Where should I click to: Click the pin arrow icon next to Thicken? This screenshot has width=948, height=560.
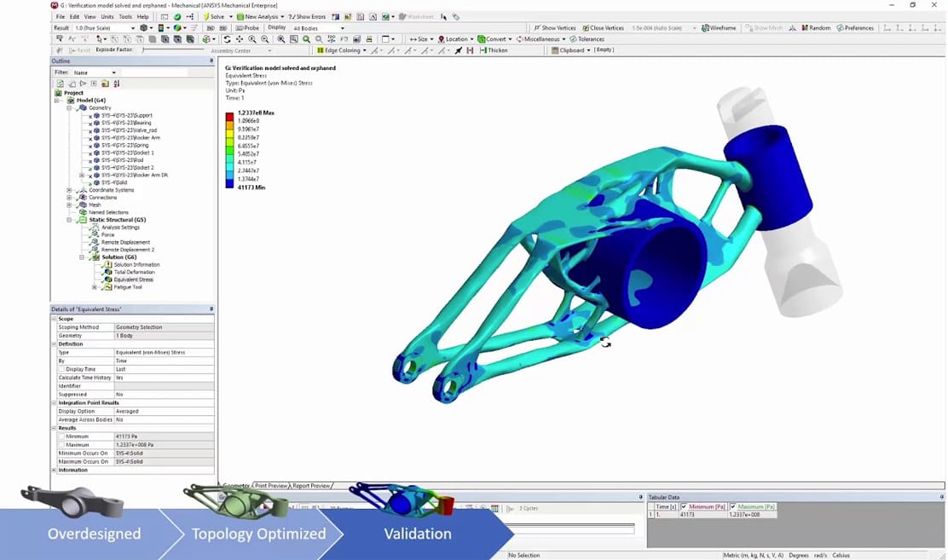tap(458, 50)
